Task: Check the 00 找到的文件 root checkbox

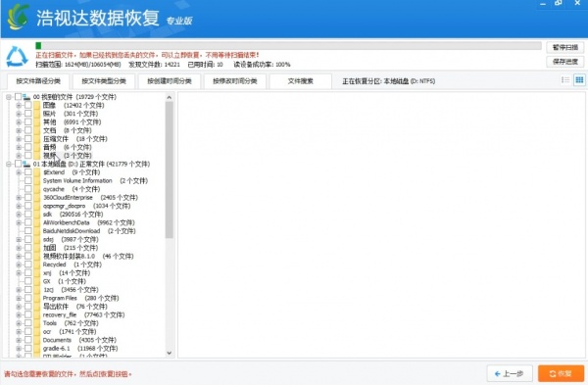Action: click(18, 97)
